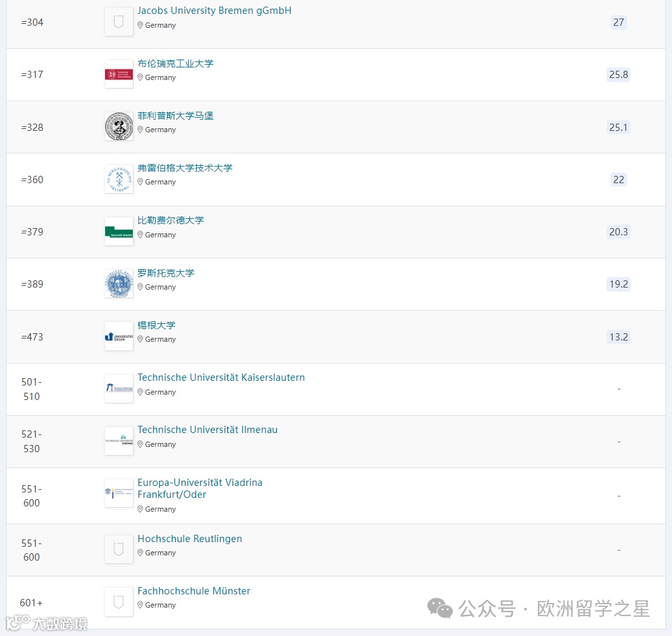Click the score value 25.8
Viewport: 672px width, 636px height.
point(618,75)
